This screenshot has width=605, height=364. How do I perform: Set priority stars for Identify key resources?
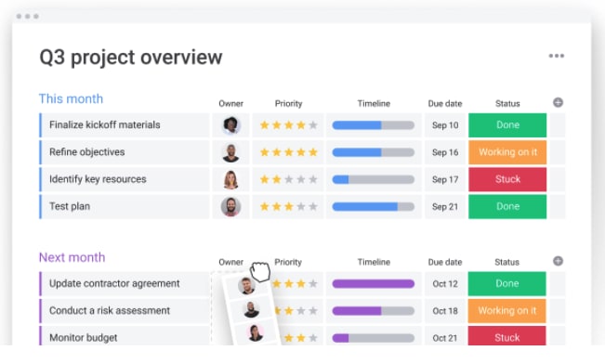tap(289, 179)
